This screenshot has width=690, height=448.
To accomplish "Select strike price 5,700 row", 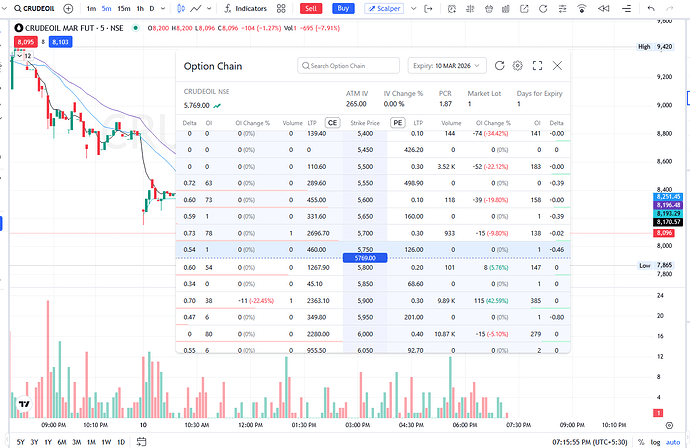I will click(373, 233).
